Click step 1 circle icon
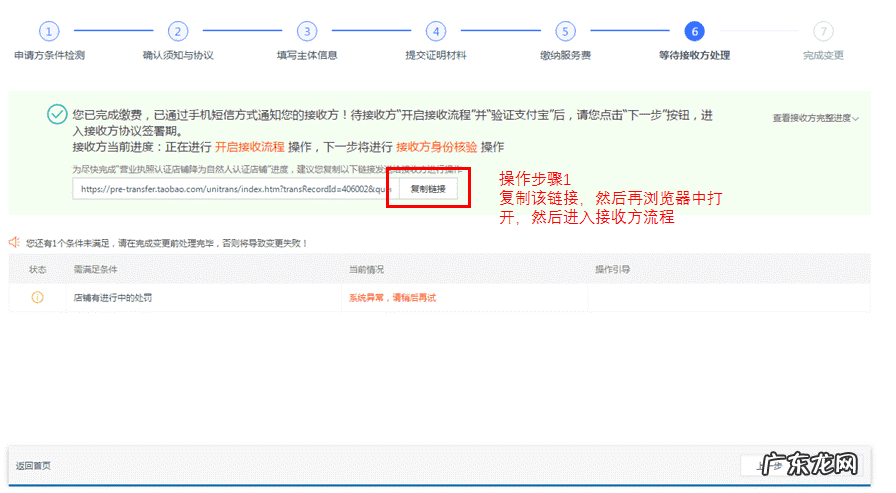896x493 pixels. click(49, 31)
